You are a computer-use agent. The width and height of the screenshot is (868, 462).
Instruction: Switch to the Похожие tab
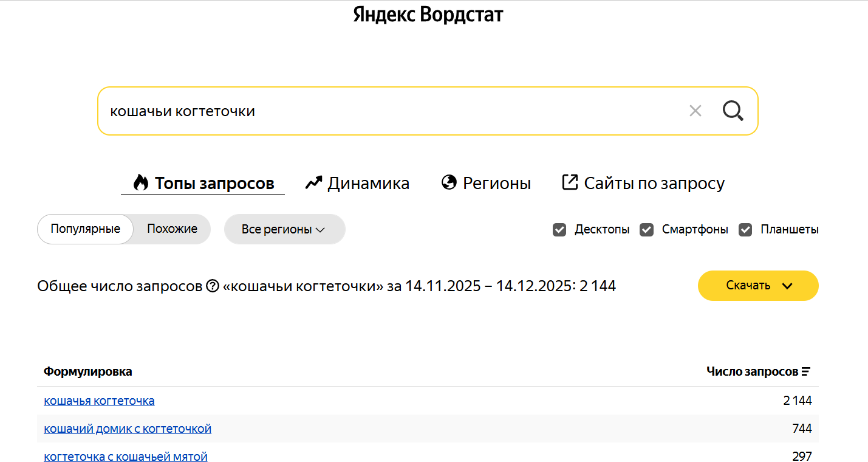click(172, 229)
